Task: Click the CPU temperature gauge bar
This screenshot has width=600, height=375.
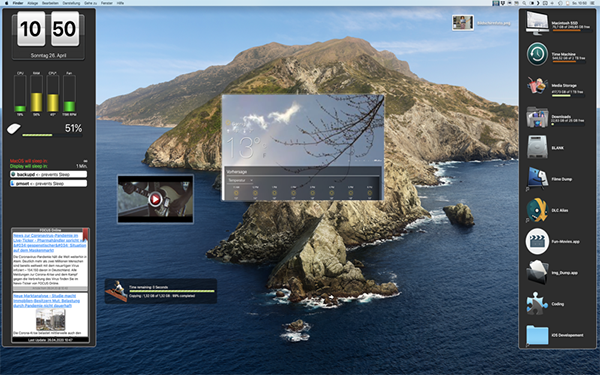Action: point(53,94)
